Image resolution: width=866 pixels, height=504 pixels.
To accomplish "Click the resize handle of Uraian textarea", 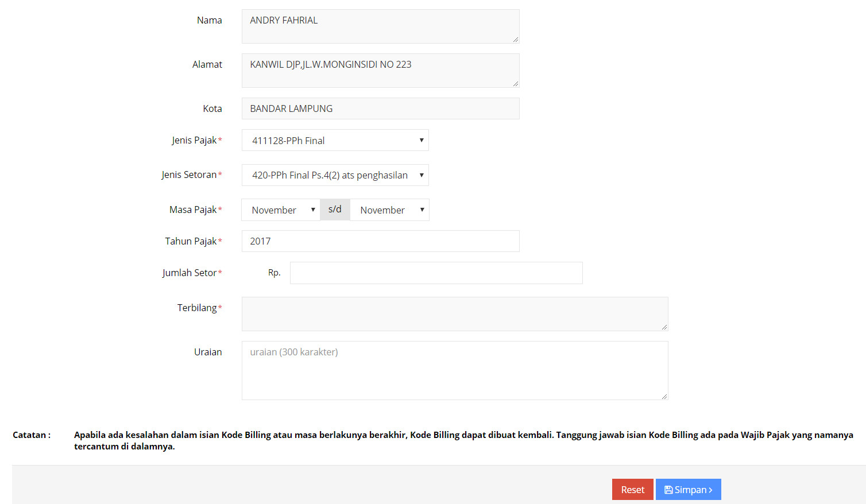I will [664, 396].
